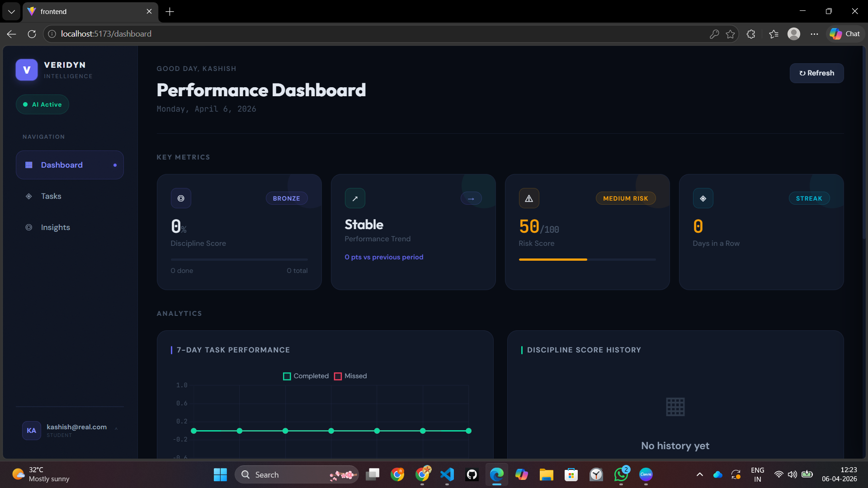This screenshot has height=488, width=868.
Task: Open Visual Studio Code from taskbar
Action: coord(447,474)
